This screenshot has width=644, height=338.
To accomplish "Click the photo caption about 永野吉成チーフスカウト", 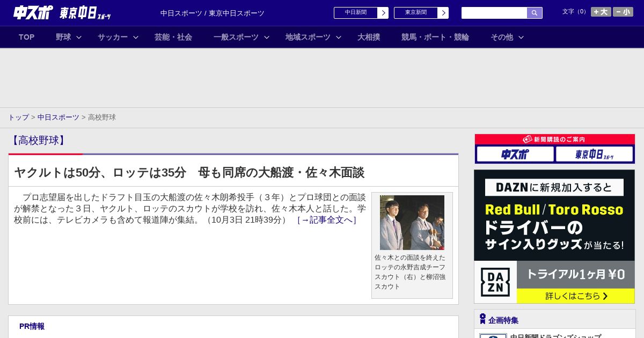I will coord(411,272).
